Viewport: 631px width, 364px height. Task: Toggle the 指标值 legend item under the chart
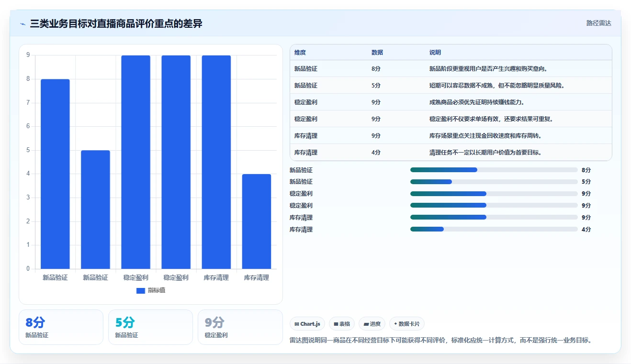pos(151,290)
